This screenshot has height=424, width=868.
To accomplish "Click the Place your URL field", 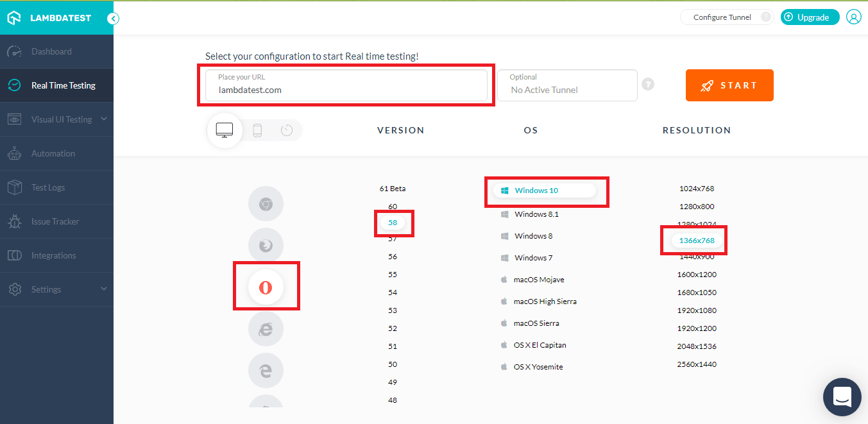I will [346, 85].
